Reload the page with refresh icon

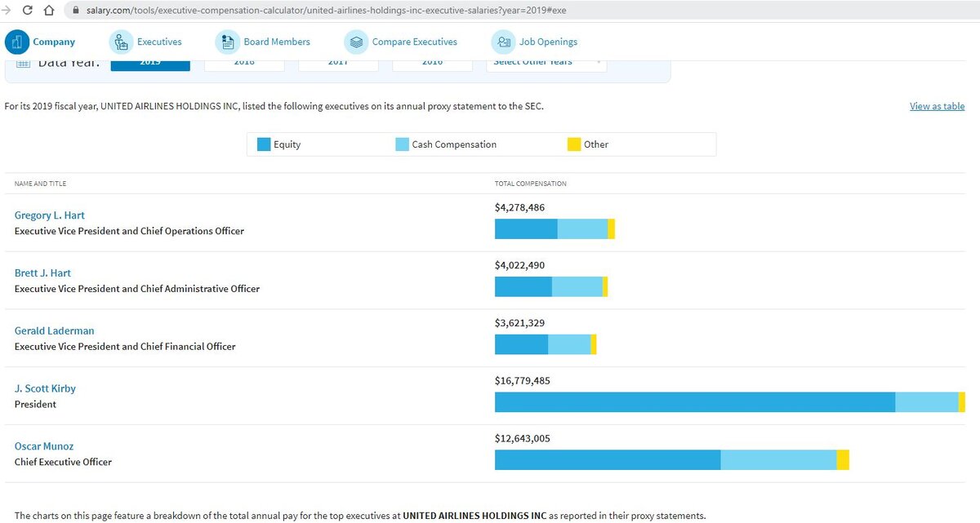pos(27,11)
